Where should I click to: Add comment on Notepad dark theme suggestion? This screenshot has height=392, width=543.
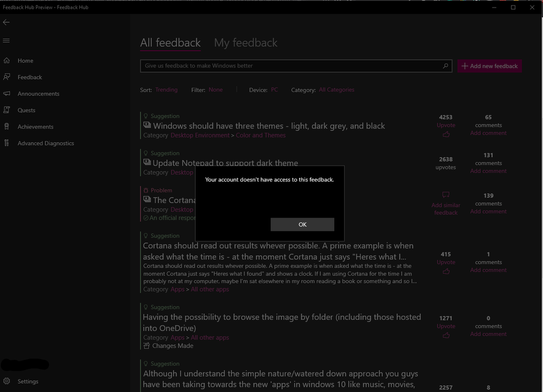point(488,171)
